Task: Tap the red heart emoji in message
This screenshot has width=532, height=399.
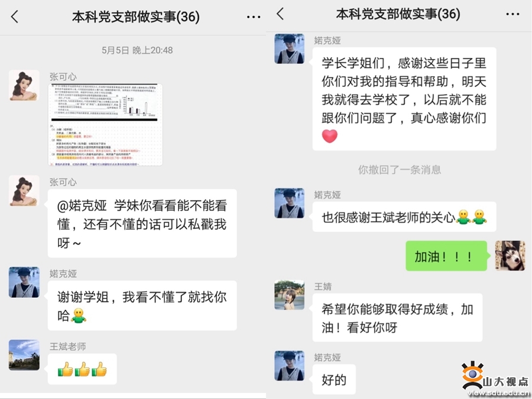Action: [329, 136]
